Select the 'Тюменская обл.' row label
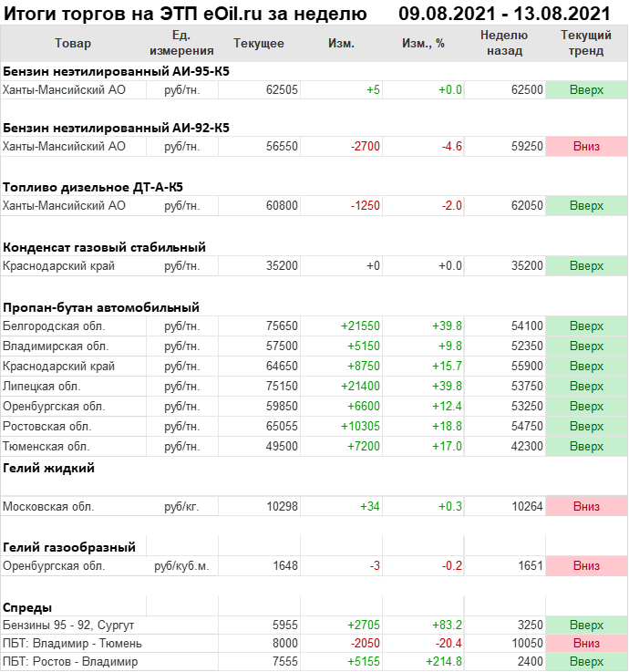Image resolution: width=629 pixels, height=672 pixels. 46,446
